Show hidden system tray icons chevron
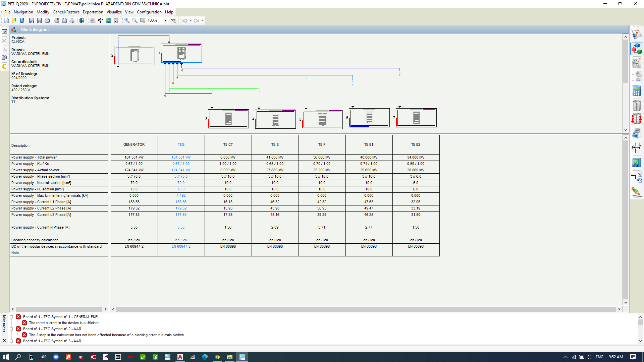 [x=565, y=357]
